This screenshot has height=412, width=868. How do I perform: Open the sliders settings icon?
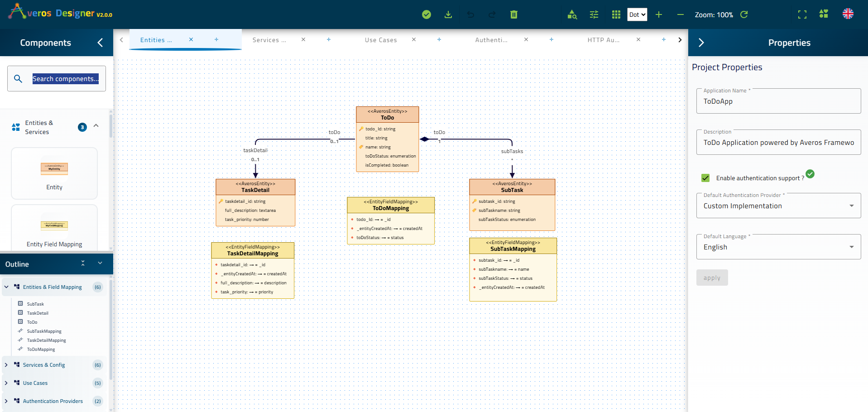click(x=594, y=14)
